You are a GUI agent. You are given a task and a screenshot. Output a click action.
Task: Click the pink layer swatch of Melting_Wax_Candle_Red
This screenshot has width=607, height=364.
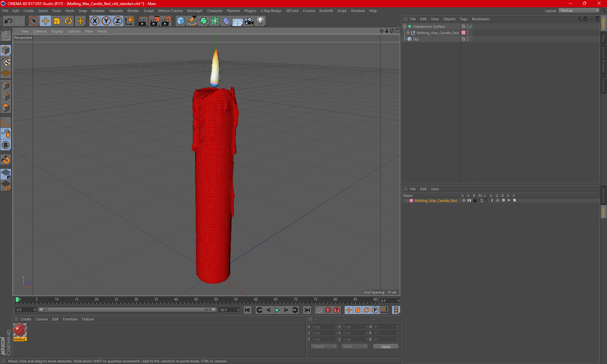click(463, 33)
